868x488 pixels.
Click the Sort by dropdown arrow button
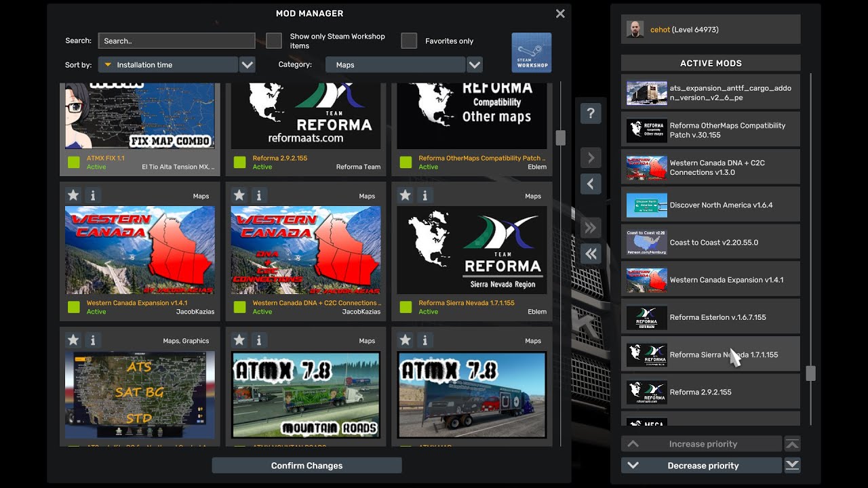(x=248, y=65)
